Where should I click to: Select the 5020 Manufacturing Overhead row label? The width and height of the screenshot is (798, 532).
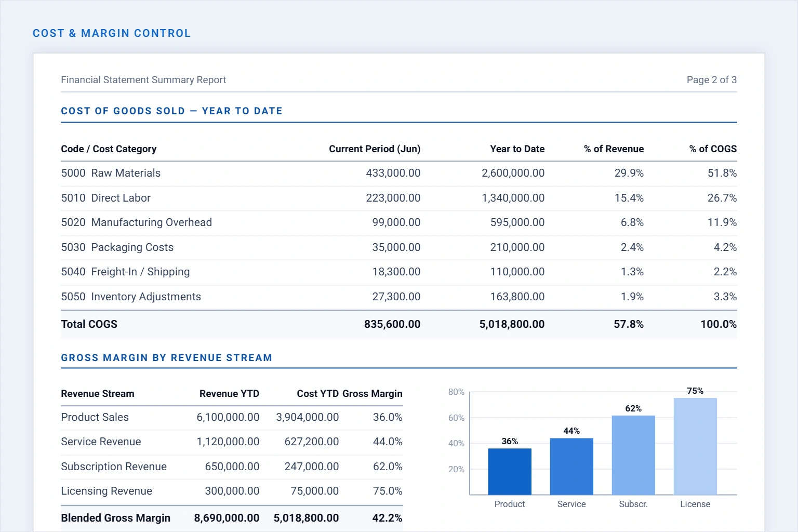pyautogui.click(x=137, y=222)
